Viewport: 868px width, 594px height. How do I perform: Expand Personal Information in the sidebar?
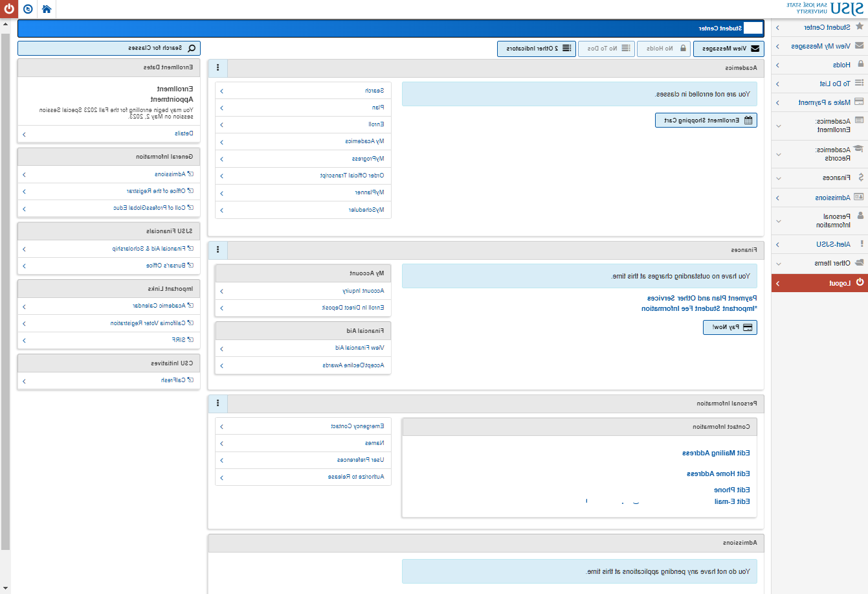click(x=819, y=221)
